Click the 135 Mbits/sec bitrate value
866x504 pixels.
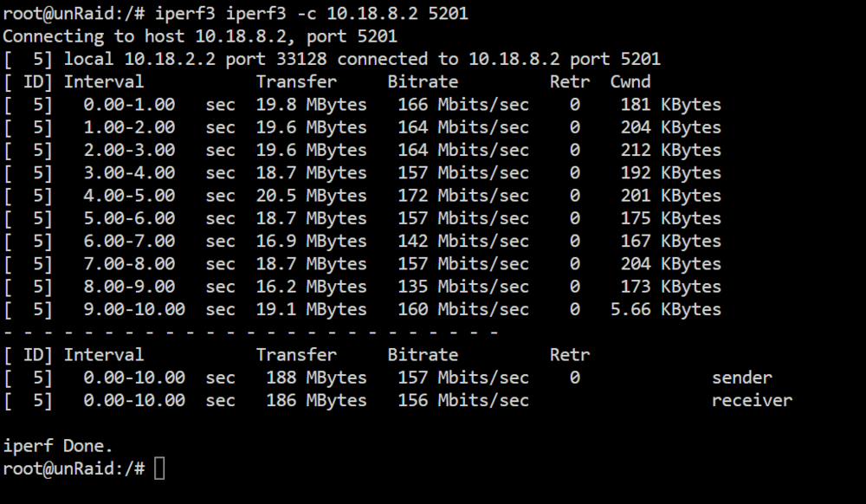[463, 287]
